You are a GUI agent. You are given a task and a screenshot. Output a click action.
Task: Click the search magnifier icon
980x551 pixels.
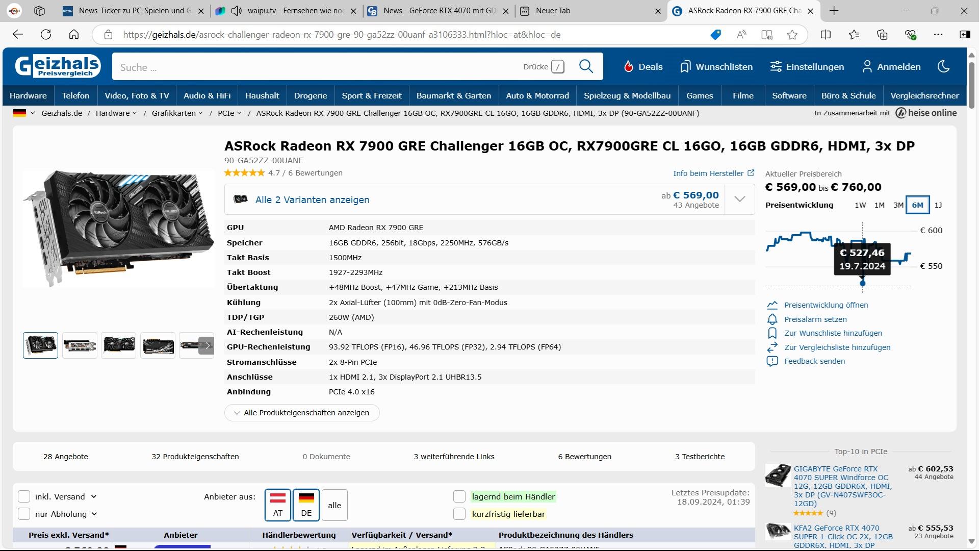[586, 67]
